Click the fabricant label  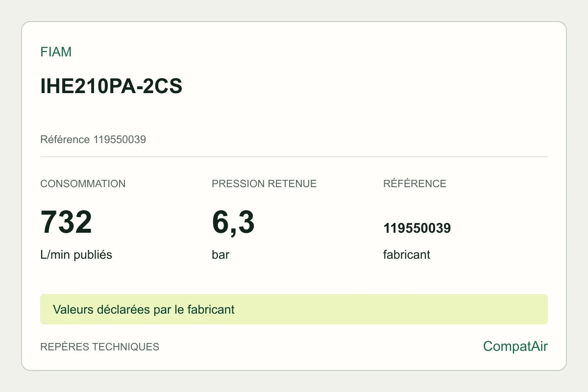coord(407,255)
